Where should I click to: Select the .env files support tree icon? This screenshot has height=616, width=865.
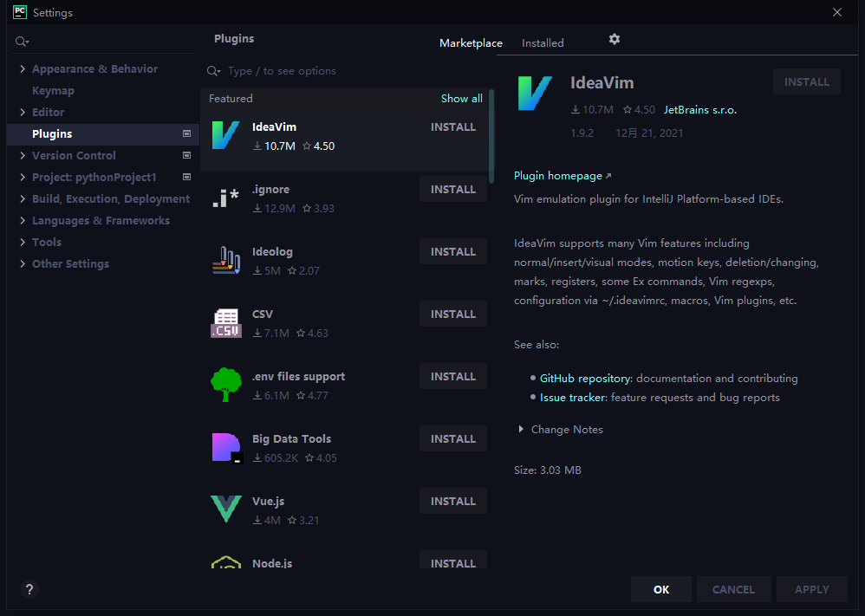225,385
